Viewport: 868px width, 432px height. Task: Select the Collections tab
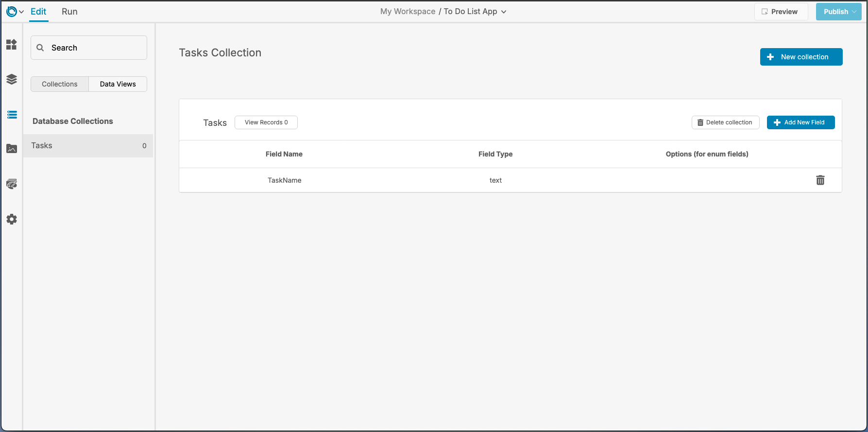tap(60, 84)
